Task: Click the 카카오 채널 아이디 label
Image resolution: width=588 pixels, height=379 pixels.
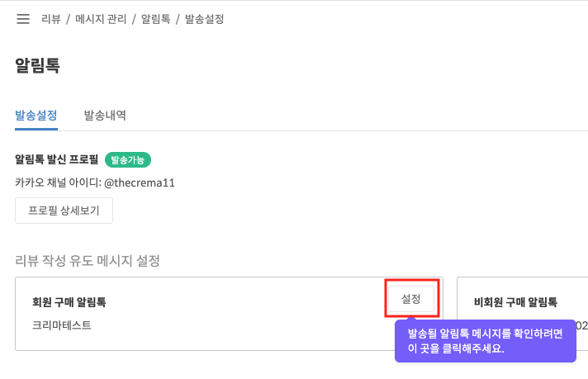Action: click(56, 182)
